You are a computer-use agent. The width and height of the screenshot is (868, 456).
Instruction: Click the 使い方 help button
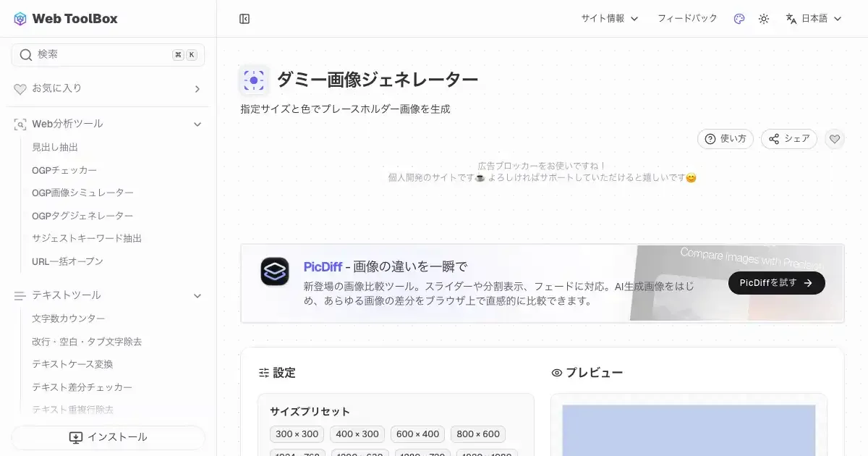726,139
